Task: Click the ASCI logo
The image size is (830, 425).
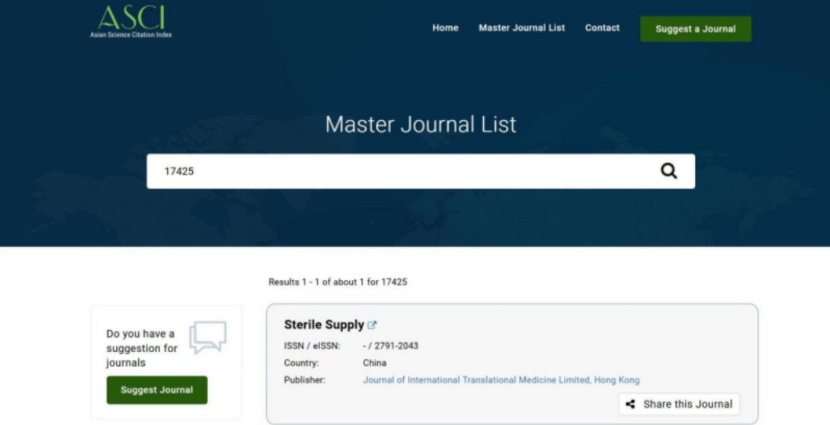Action: click(x=131, y=21)
